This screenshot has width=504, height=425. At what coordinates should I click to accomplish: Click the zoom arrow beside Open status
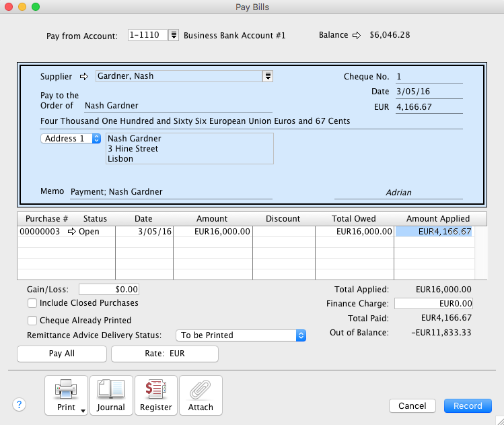pyautogui.click(x=72, y=232)
